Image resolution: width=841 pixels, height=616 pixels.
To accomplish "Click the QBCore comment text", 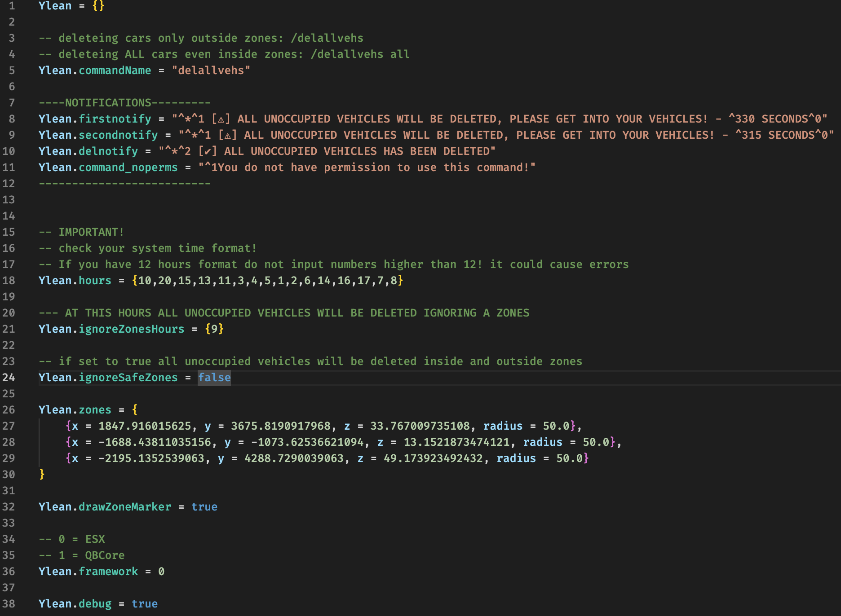I will point(105,555).
